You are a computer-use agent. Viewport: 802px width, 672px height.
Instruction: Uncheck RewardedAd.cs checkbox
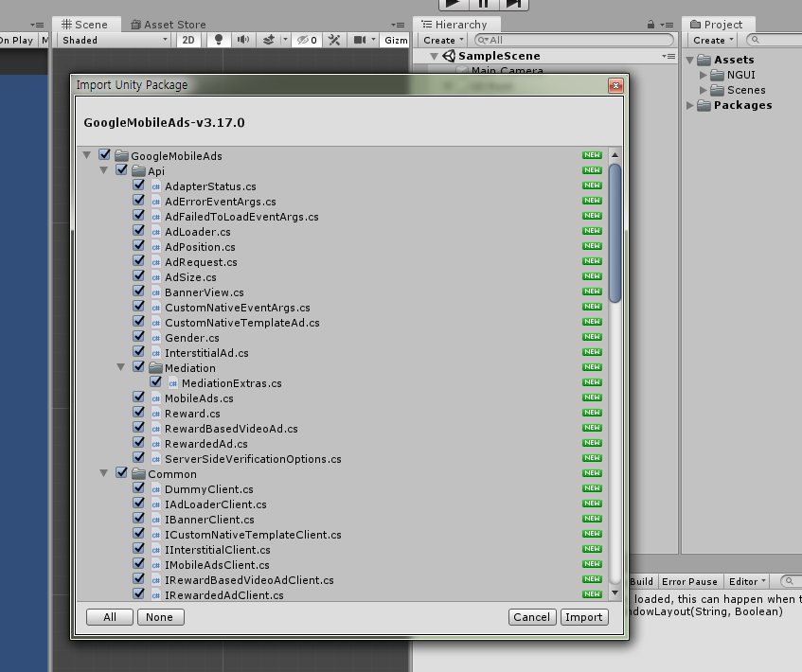click(138, 442)
